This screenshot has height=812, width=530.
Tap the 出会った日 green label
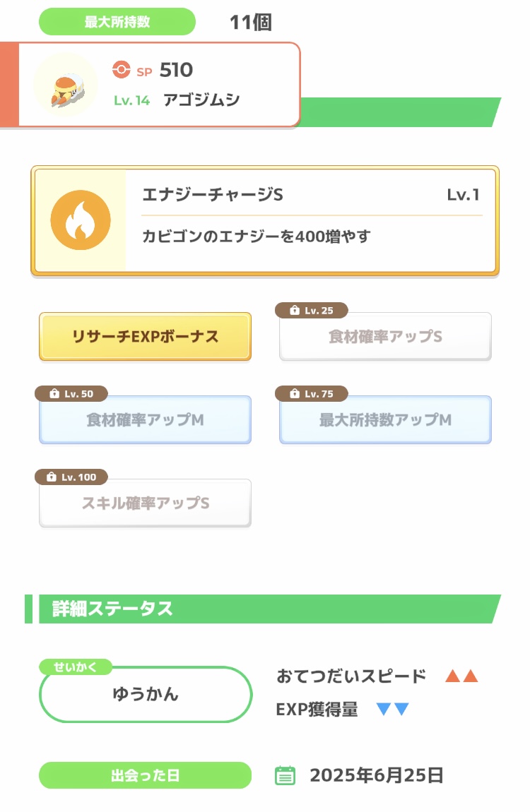pos(145,775)
